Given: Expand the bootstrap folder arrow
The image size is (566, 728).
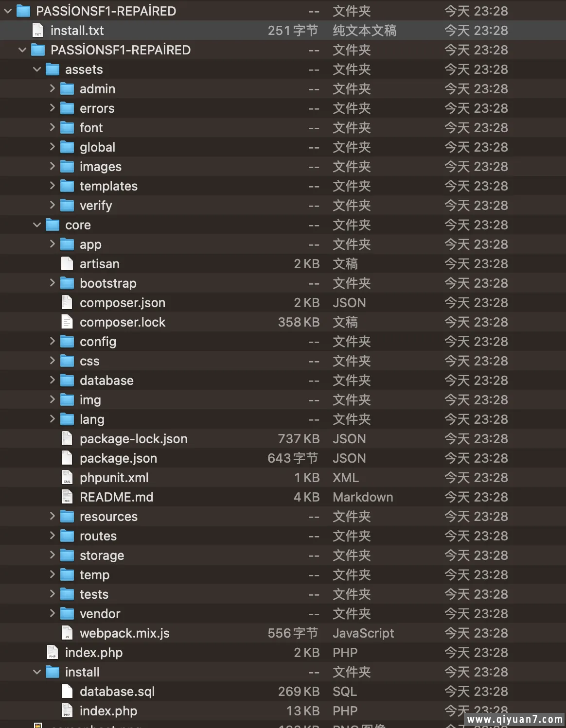Looking at the screenshot, I should tap(52, 283).
